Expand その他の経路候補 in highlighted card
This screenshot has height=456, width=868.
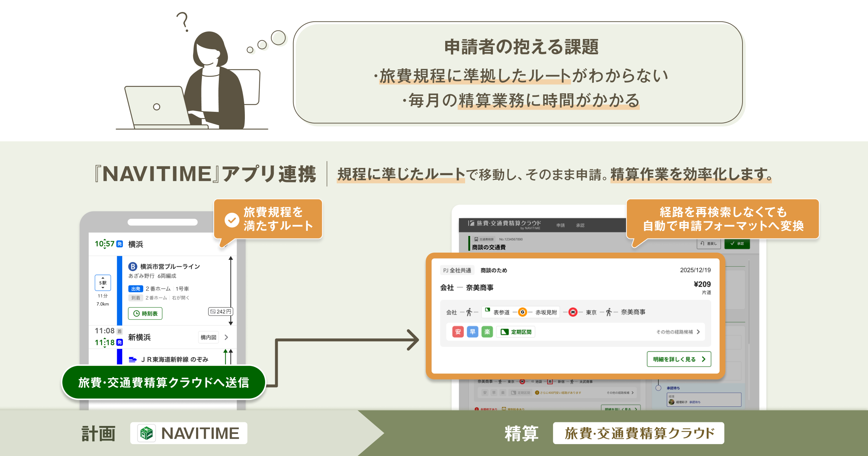[678, 332]
